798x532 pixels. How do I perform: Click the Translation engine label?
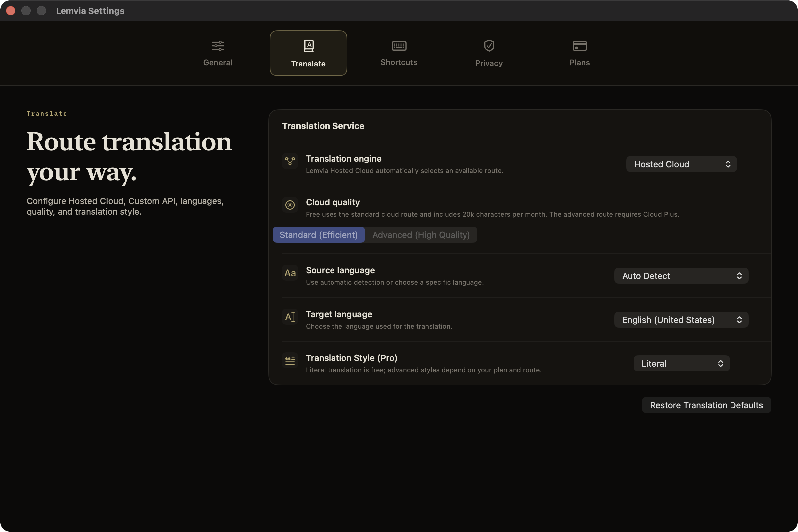click(344, 159)
